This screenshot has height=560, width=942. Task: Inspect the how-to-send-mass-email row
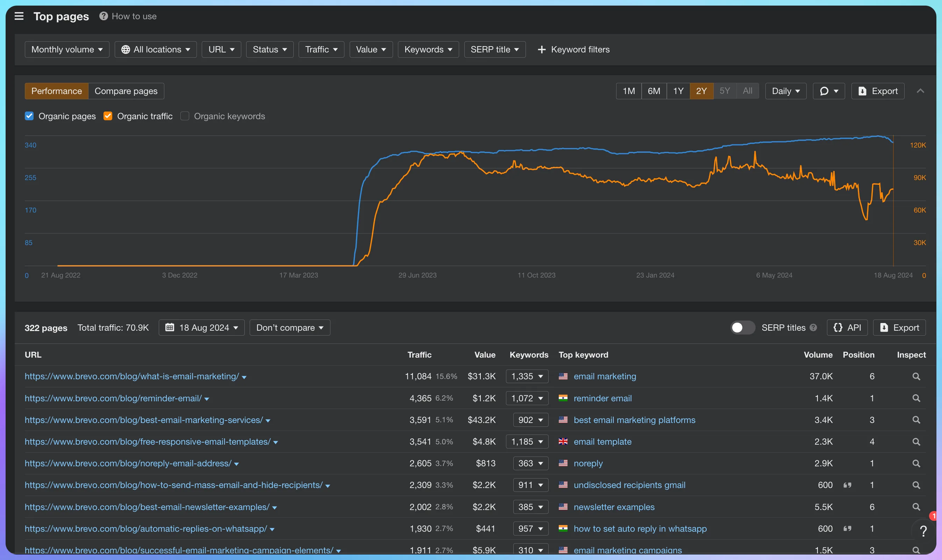coord(916,485)
